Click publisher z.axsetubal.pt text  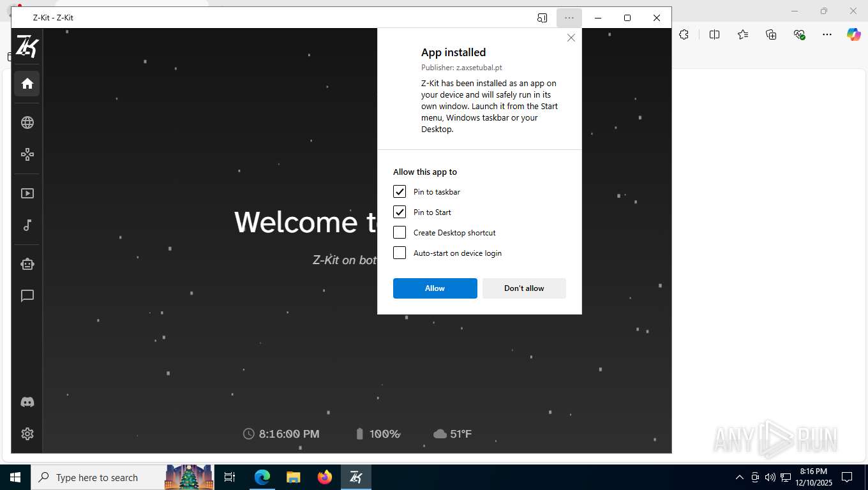click(x=461, y=68)
